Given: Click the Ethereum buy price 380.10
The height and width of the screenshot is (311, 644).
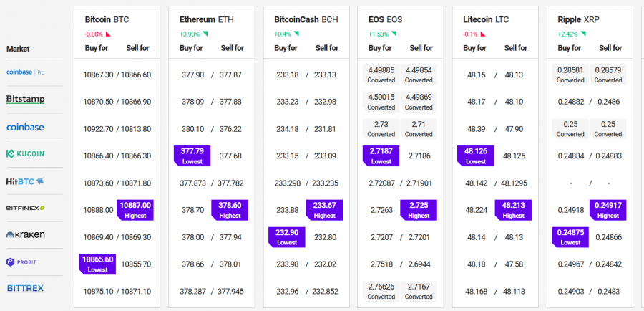Looking at the screenshot, I should [x=192, y=129].
